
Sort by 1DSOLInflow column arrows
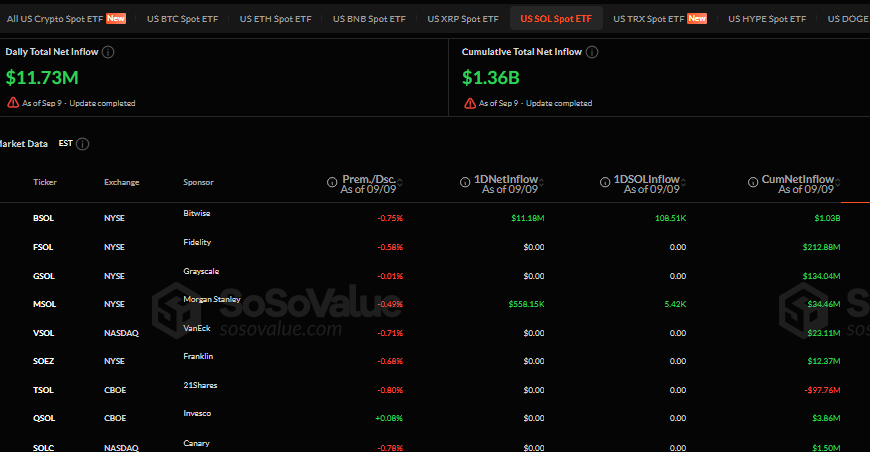(x=684, y=182)
